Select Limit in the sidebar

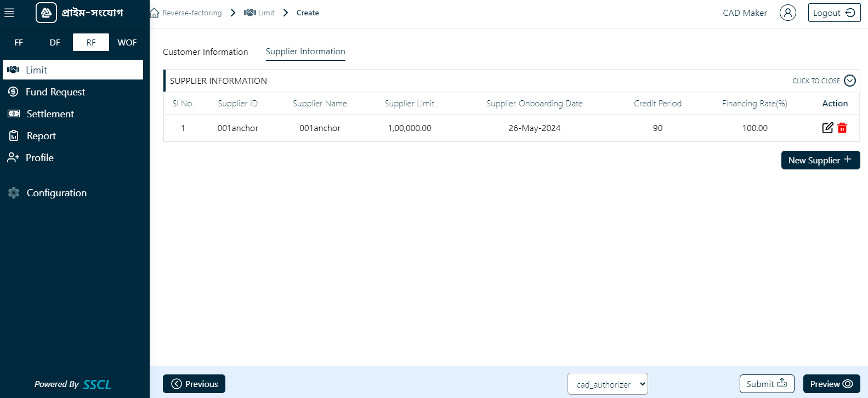73,70
